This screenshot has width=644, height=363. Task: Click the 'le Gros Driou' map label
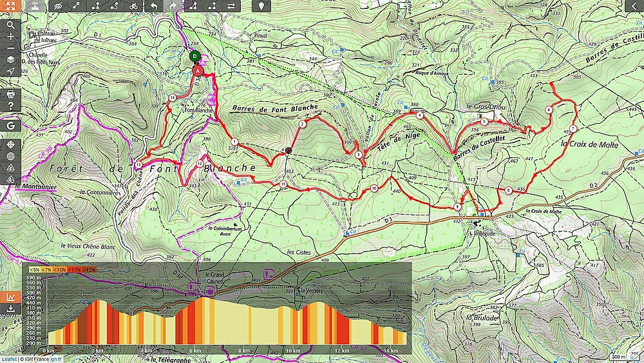pos(486,107)
